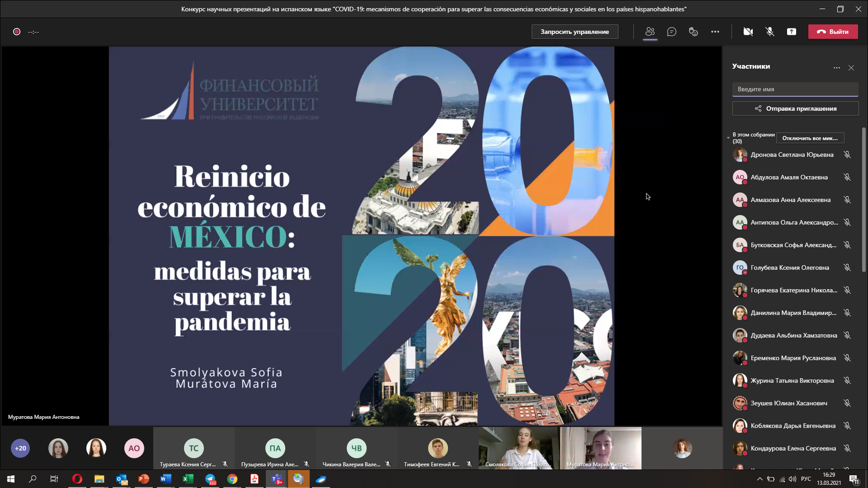Screen dimensions: 868x488
Task: Collapse the В этом собрании section
Action: (x=728, y=138)
